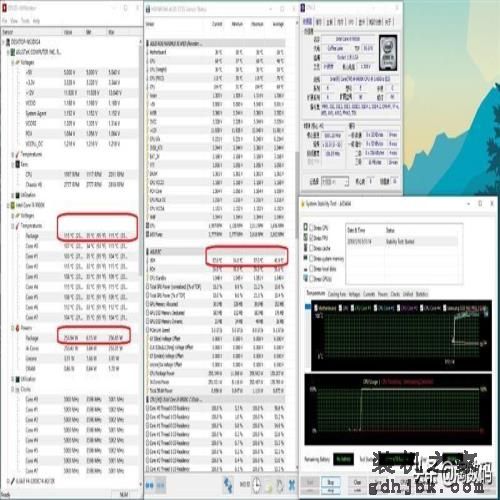500x500 pixels.
Task: Click the RAM icon beside Stress system memory
Action: point(306,258)
